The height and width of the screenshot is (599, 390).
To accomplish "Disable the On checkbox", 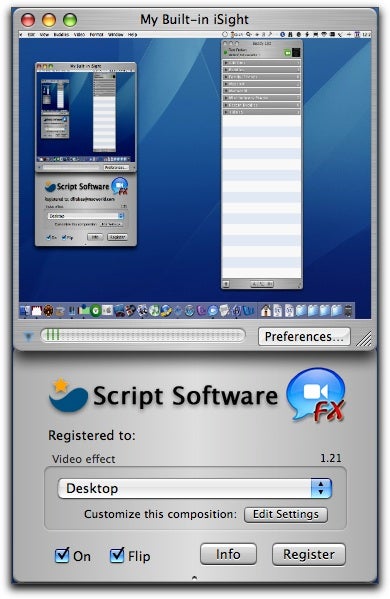I will pos(62,555).
